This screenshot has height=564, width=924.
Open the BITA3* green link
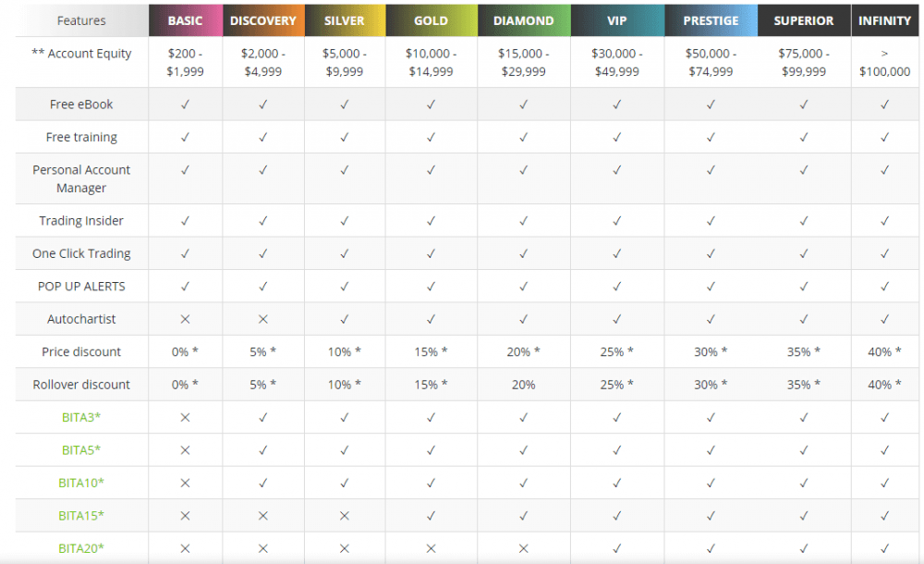click(x=81, y=417)
